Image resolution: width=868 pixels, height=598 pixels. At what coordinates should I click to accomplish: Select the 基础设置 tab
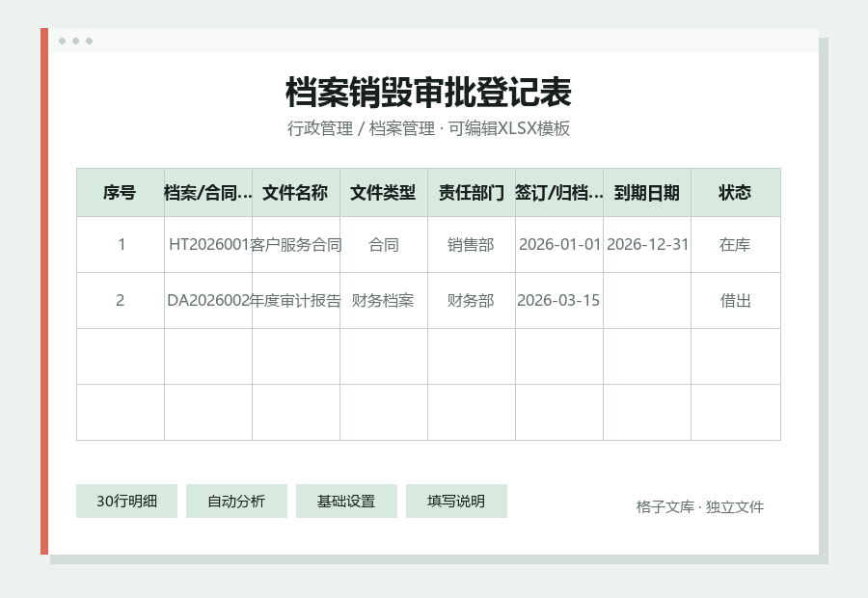coord(346,502)
